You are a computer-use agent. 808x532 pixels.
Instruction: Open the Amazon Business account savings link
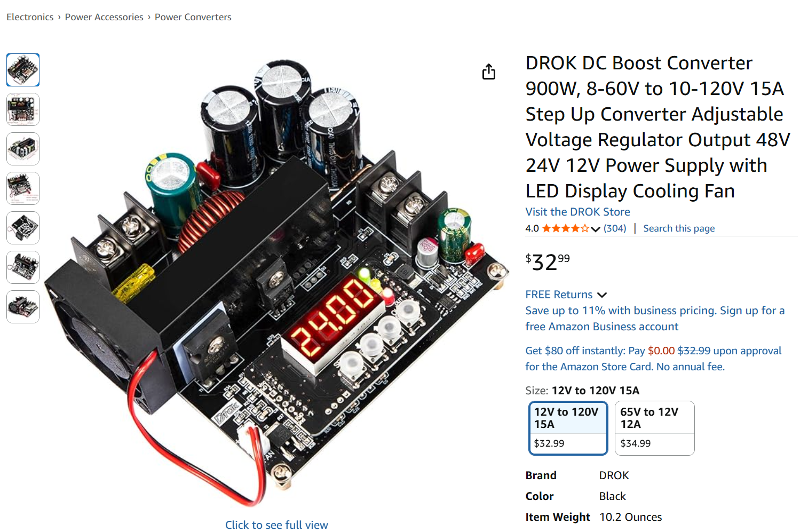[x=655, y=319]
